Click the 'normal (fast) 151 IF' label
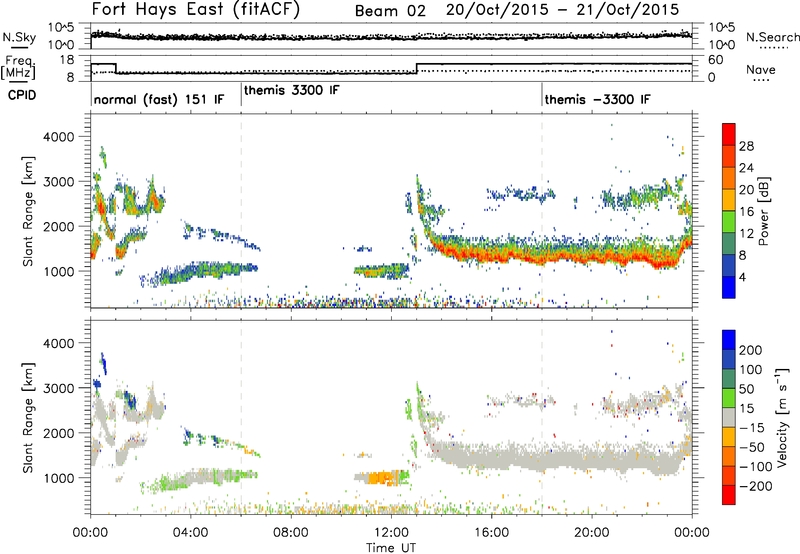 (x=159, y=99)
